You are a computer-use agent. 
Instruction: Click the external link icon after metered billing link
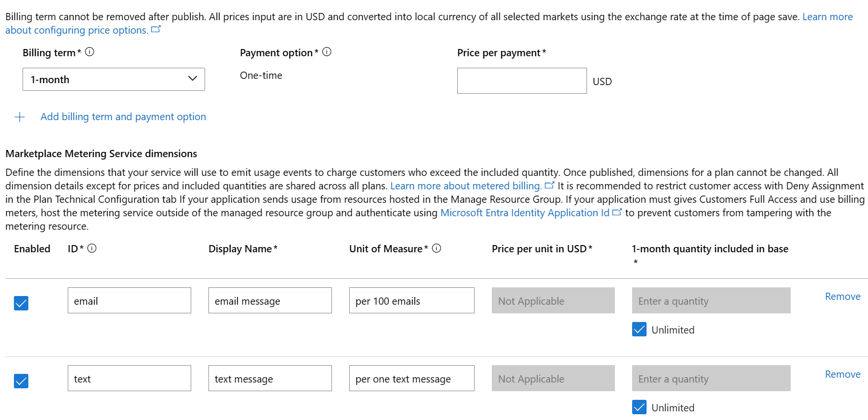click(550, 185)
